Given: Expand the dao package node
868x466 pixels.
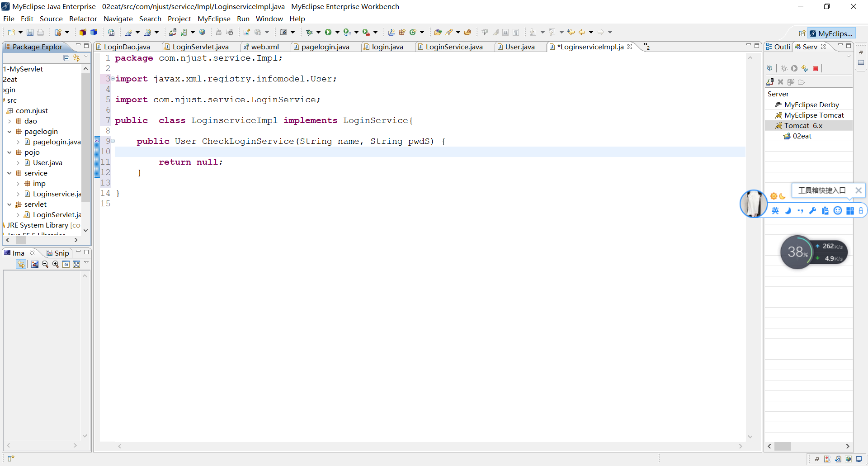Looking at the screenshot, I should tap(9, 121).
